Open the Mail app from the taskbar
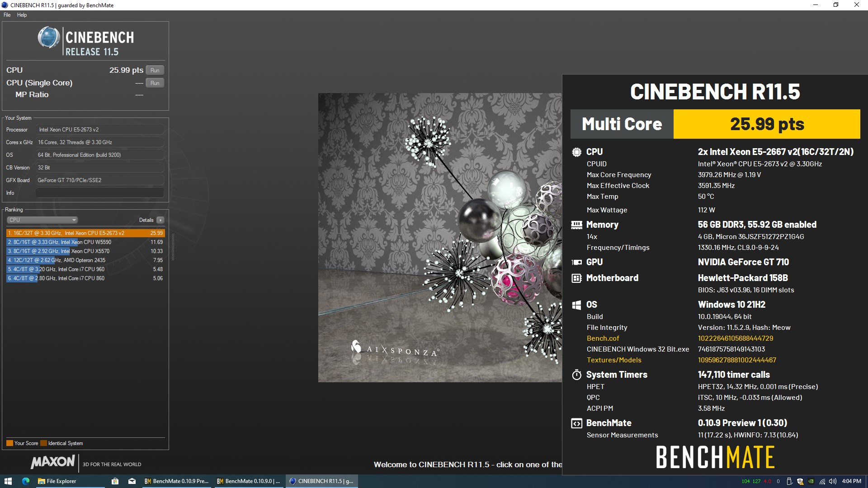 point(132,481)
